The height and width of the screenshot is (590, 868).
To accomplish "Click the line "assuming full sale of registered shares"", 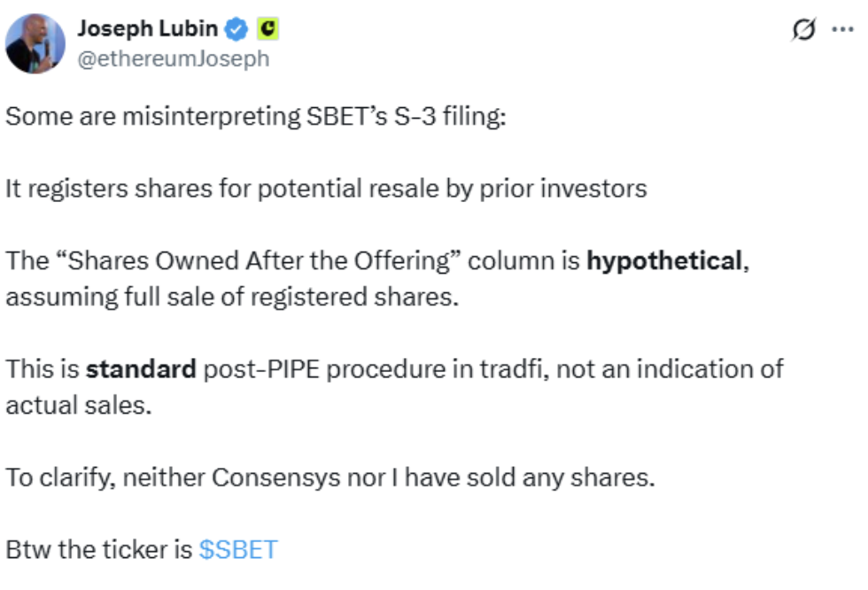I will pos(232,296).
